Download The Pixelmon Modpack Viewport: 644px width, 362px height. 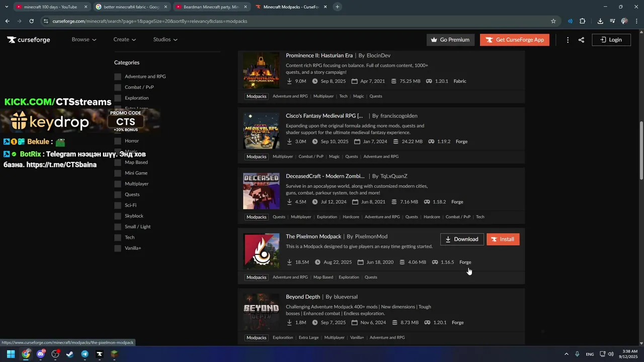click(x=462, y=239)
